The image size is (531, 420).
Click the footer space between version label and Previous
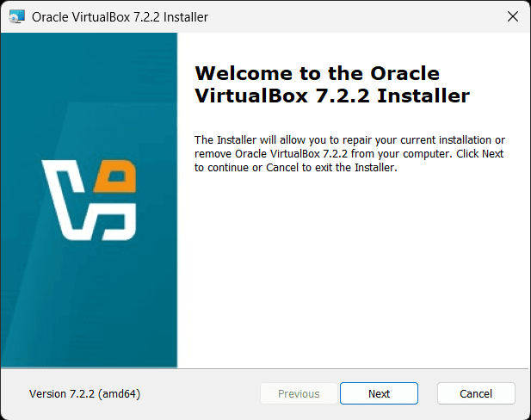point(202,393)
